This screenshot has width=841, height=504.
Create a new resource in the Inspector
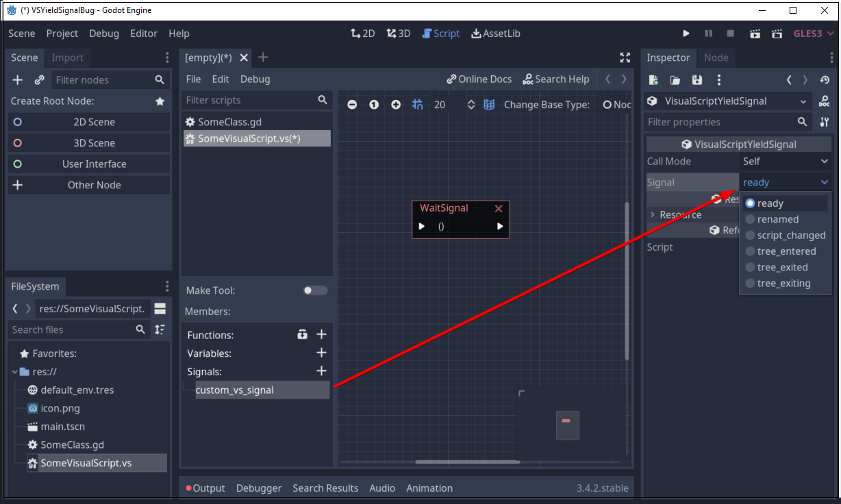pos(653,80)
